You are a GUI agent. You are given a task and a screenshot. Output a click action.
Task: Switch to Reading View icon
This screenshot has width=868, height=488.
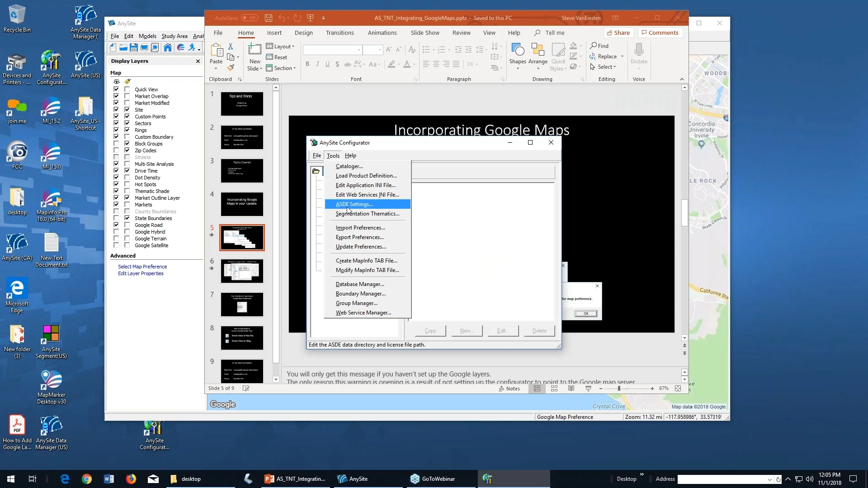click(571, 389)
